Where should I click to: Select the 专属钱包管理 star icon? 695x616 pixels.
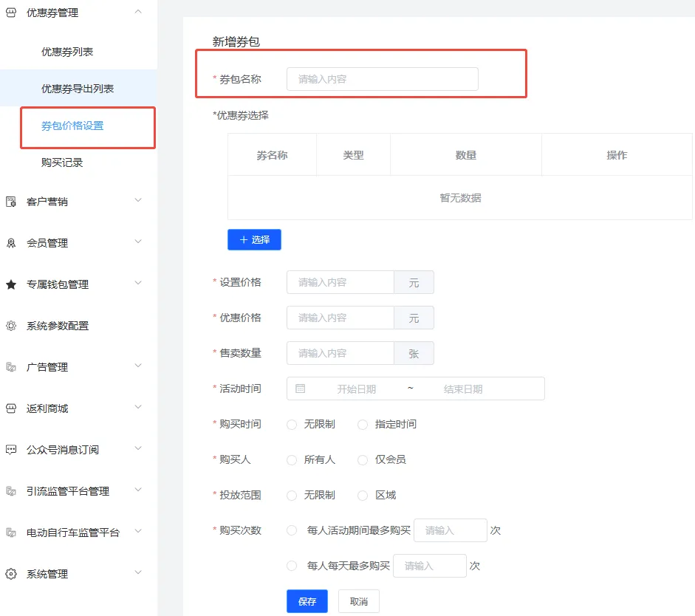click(12, 284)
